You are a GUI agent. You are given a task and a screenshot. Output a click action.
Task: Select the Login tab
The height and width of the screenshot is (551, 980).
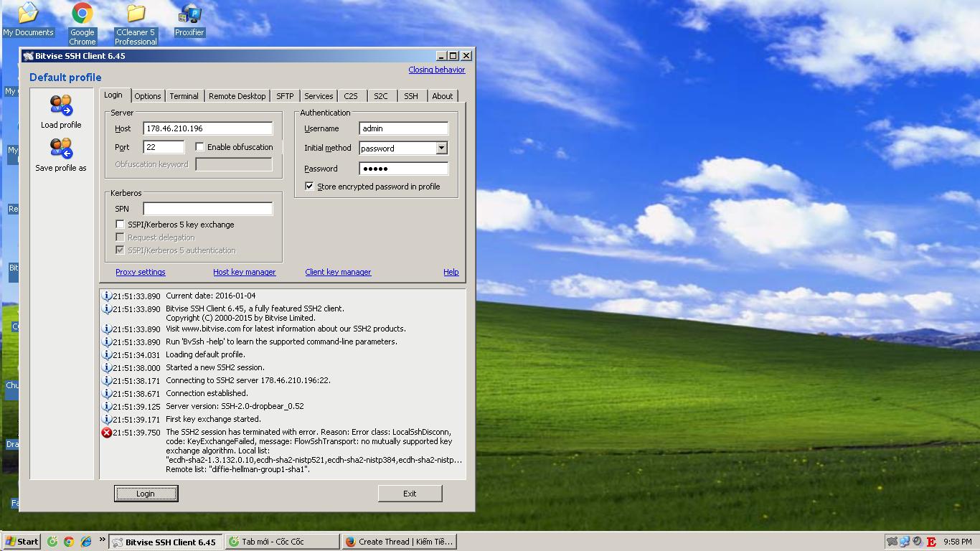point(113,95)
